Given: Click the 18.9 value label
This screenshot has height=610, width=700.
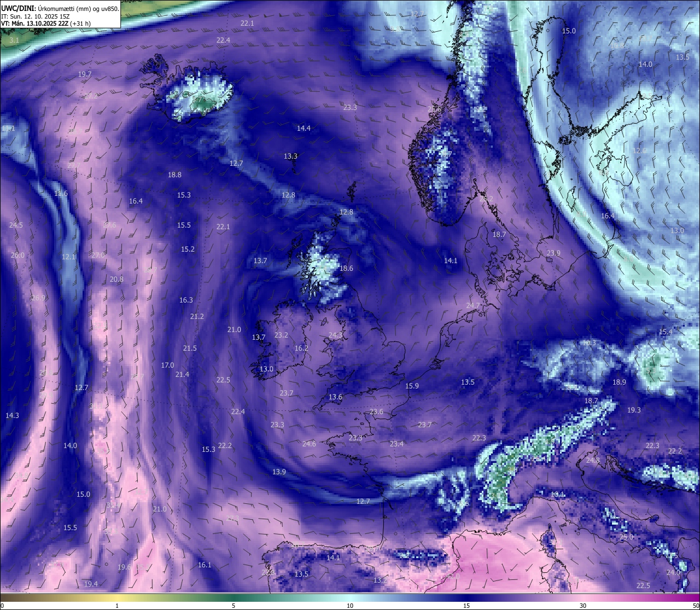Looking at the screenshot, I should tap(619, 382).
